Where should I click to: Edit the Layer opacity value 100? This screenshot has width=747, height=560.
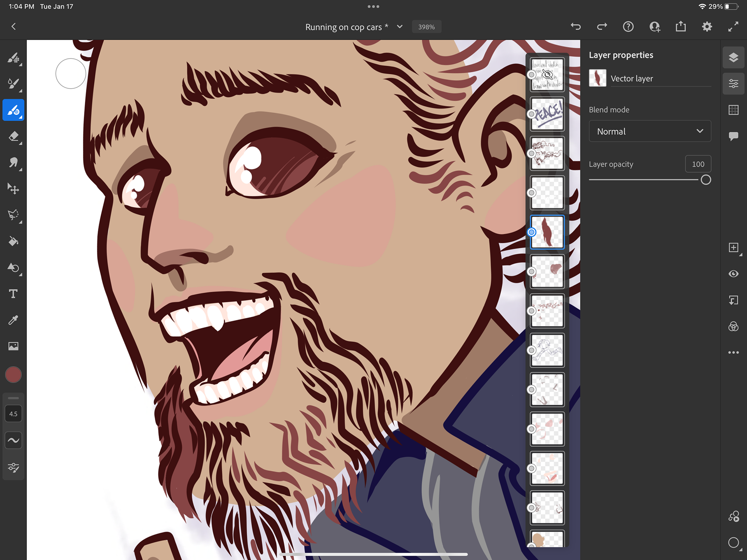point(698,164)
